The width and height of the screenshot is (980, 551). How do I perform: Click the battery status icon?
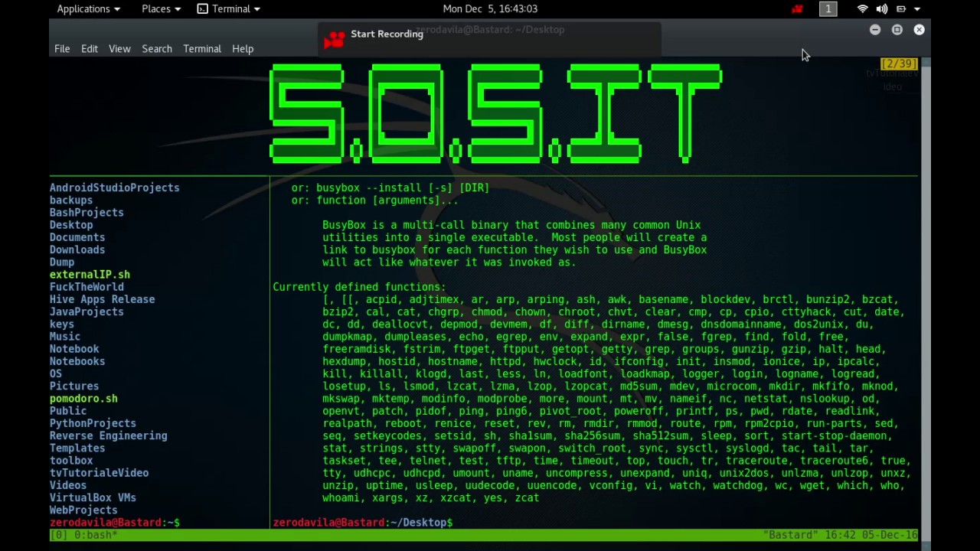point(901,8)
